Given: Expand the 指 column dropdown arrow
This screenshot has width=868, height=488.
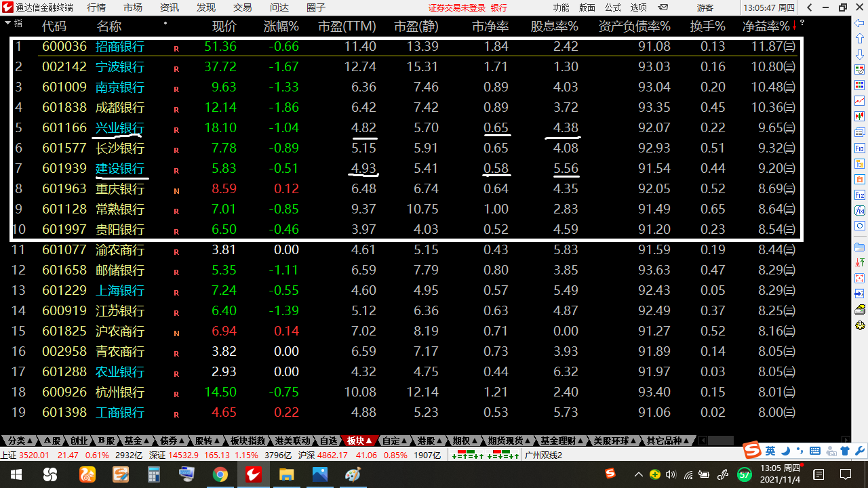Looking at the screenshot, I should pos(7,23).
